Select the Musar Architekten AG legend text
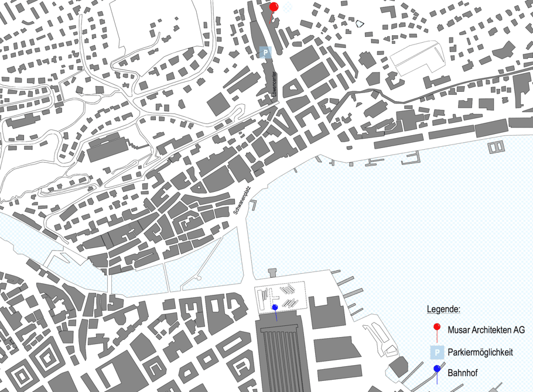Viewport: 533px width, 392px height. click(486, 330)
